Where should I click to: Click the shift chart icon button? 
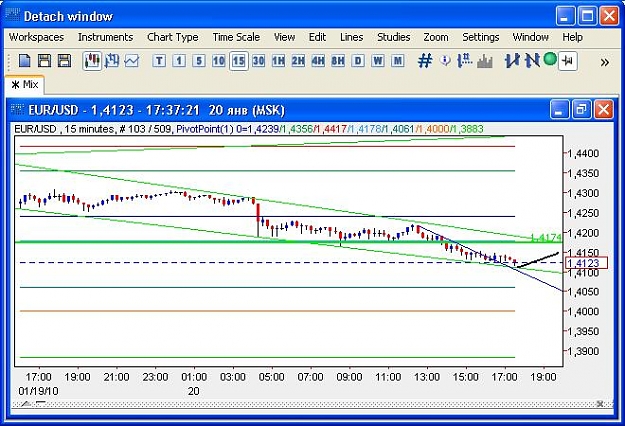coord(568,61)
